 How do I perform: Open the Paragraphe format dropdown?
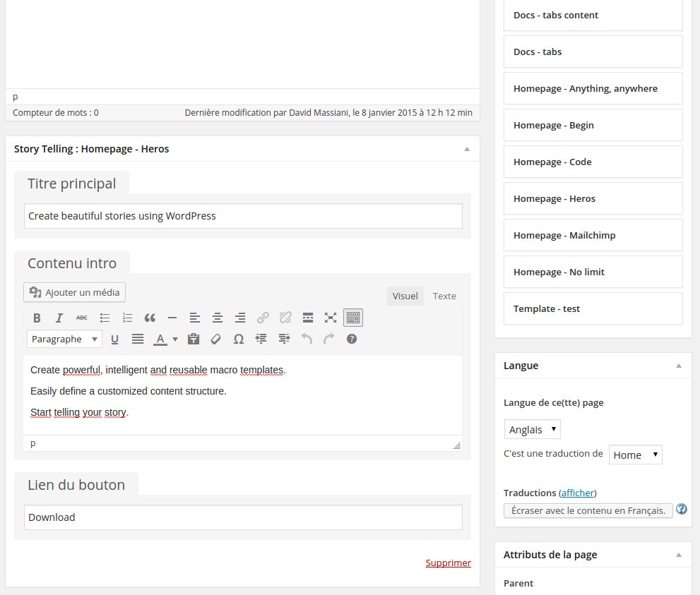click(64, 339)
